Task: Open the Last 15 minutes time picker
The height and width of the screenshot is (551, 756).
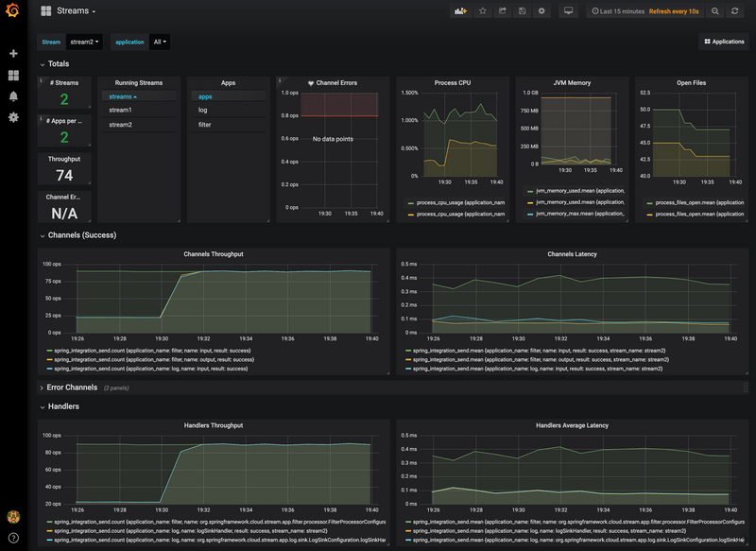Action: pyautogui.click(x=619, y=11)
